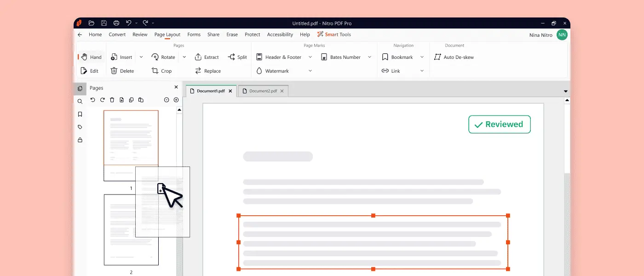
Task: Click the NN user avatar
Action: (562, 35)
